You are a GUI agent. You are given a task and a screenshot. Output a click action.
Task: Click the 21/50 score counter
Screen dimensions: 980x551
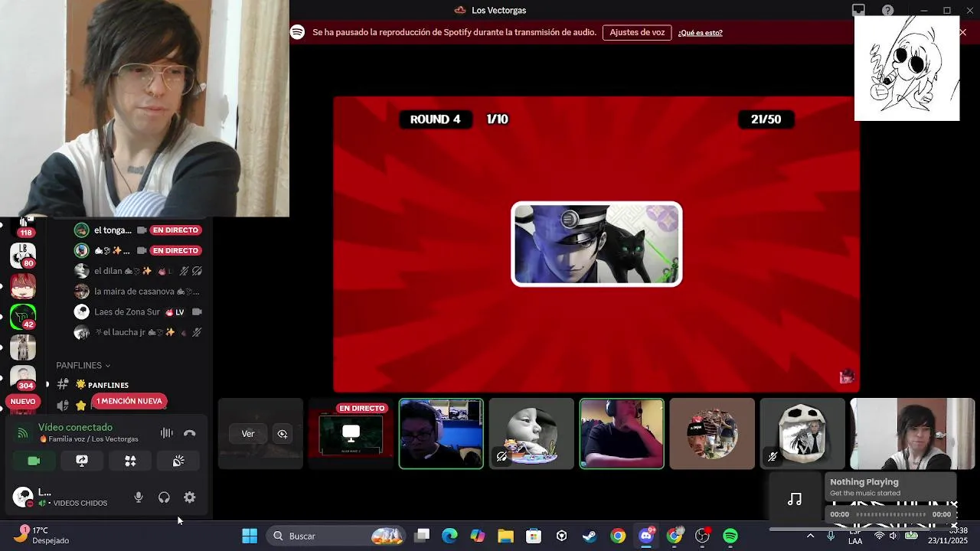click(x=766, y=119)
